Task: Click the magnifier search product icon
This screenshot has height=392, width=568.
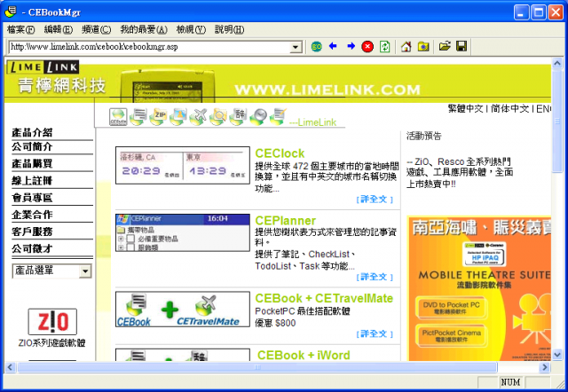Action: (x=218, y=116)
